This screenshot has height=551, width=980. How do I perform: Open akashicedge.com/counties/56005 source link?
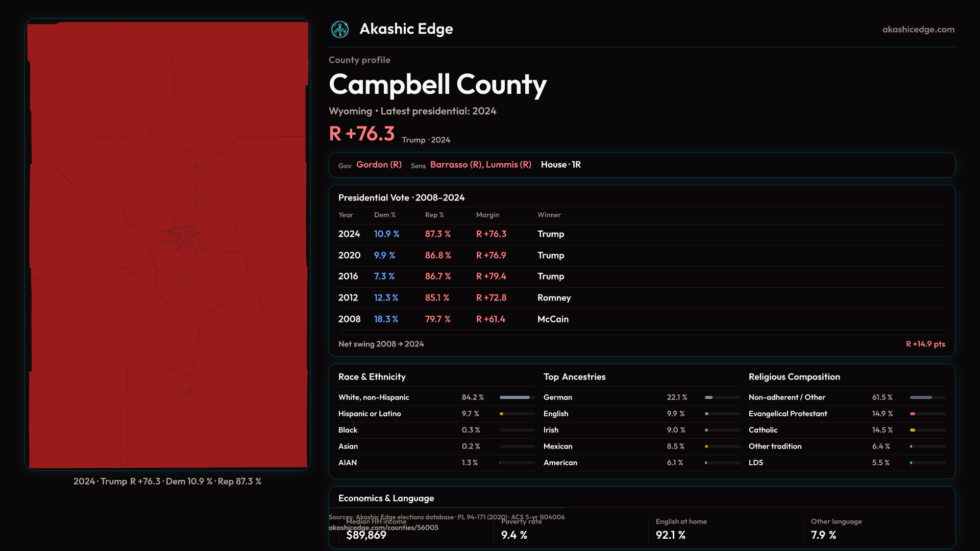383,528
